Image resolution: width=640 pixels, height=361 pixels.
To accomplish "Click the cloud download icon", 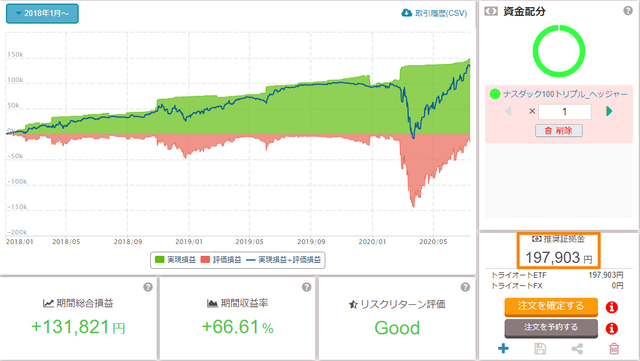I will tap(407, 13).
